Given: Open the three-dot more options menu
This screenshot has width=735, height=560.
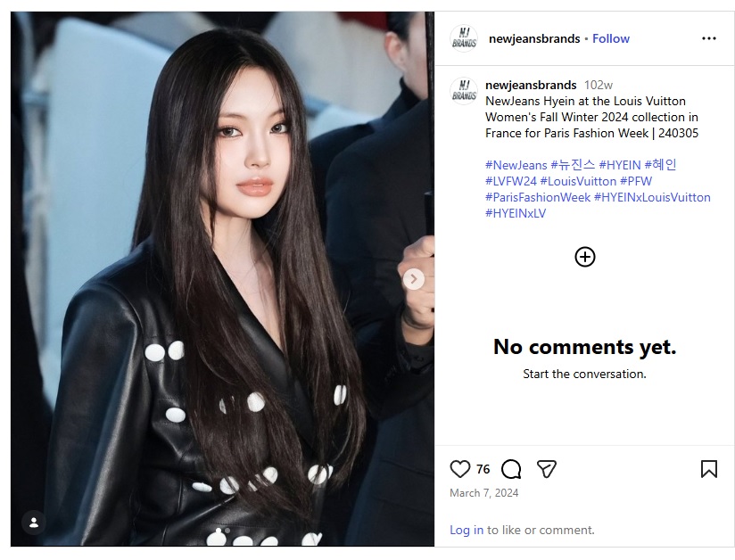Looking at the screenshot, I should click(x=709, y=38).
